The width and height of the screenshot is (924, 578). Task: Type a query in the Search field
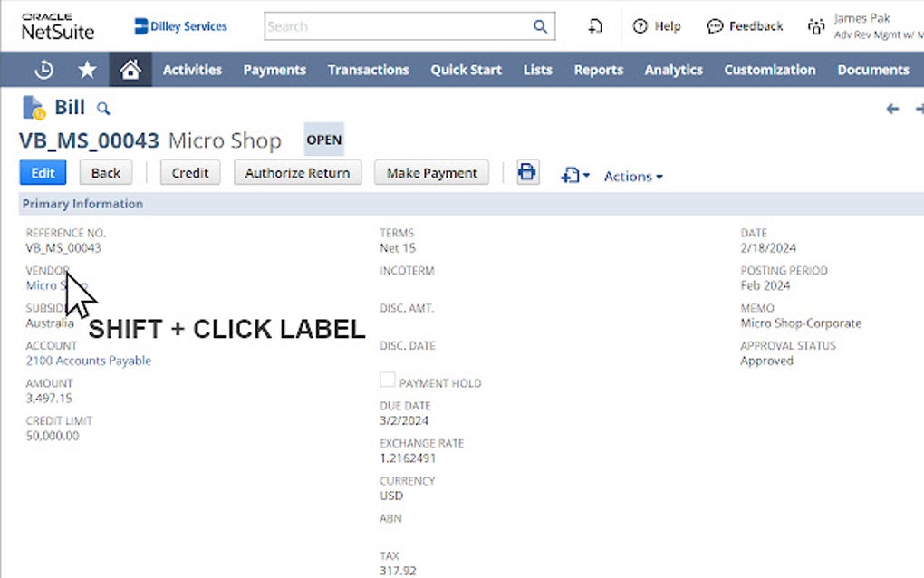[x=399, y=26]
